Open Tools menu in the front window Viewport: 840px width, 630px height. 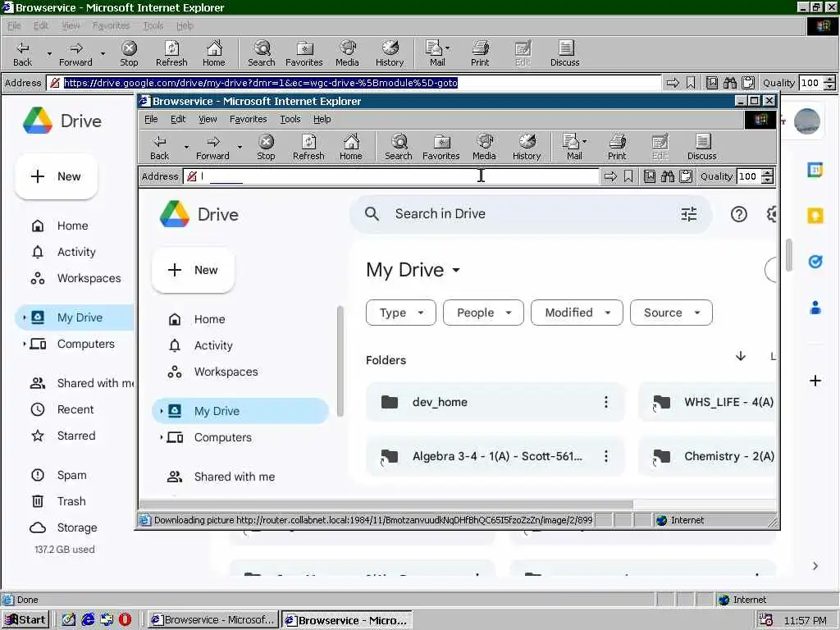click(x=290, y=119)
